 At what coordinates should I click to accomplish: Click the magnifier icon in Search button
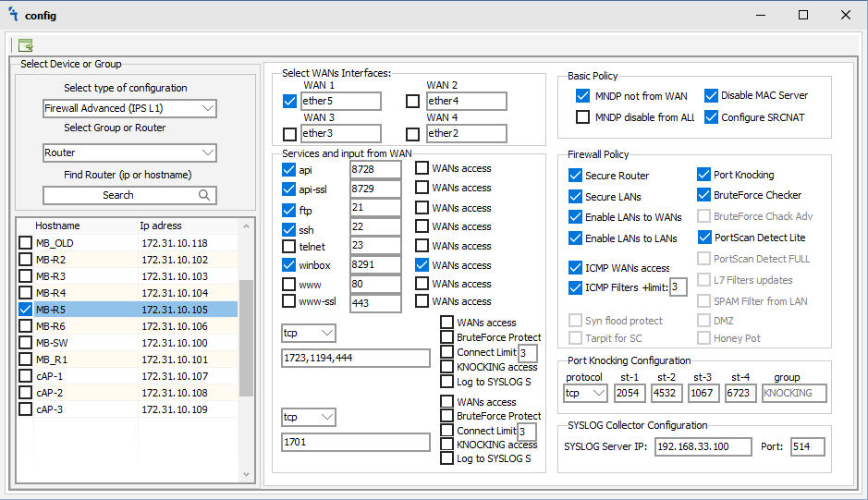[204, 195]
